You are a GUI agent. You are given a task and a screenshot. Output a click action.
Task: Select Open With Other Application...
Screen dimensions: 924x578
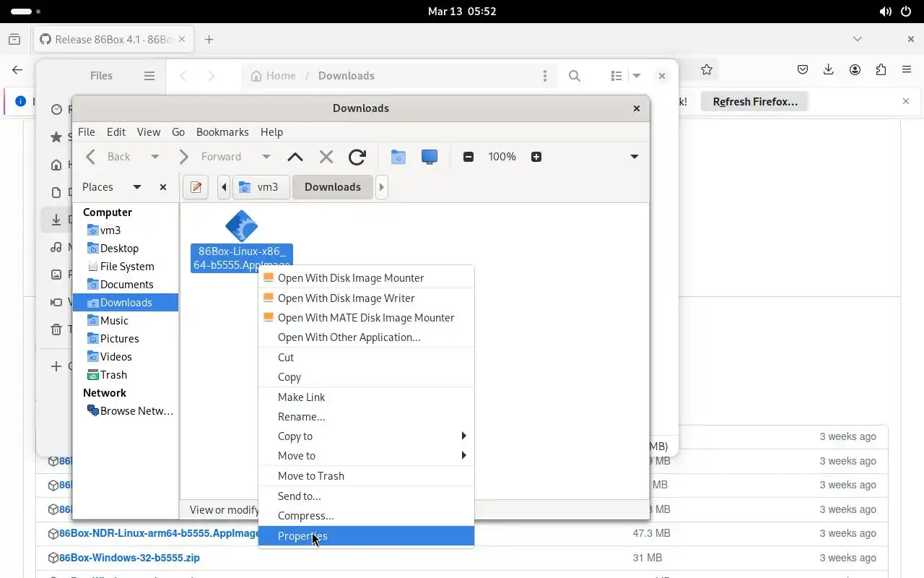pos(366,337)
